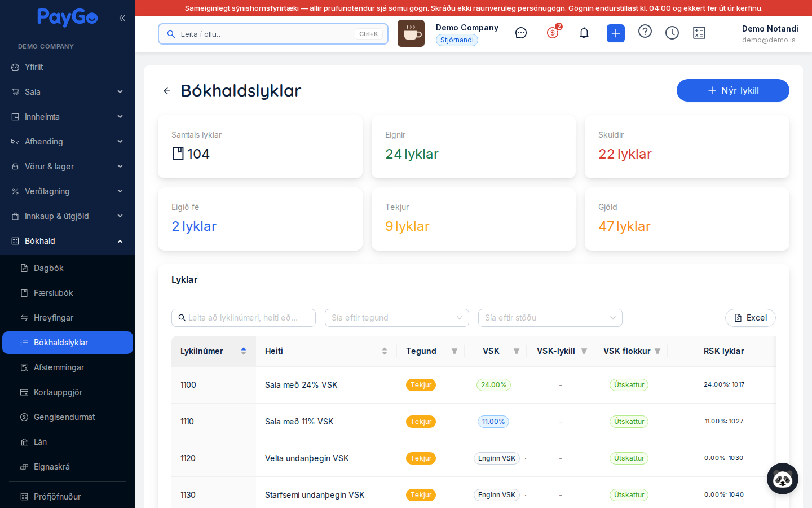Click the Tekjur tag in row 1100
Image resolution: width=812 pixels, height=508 pixels.
(x=421, y=385)
